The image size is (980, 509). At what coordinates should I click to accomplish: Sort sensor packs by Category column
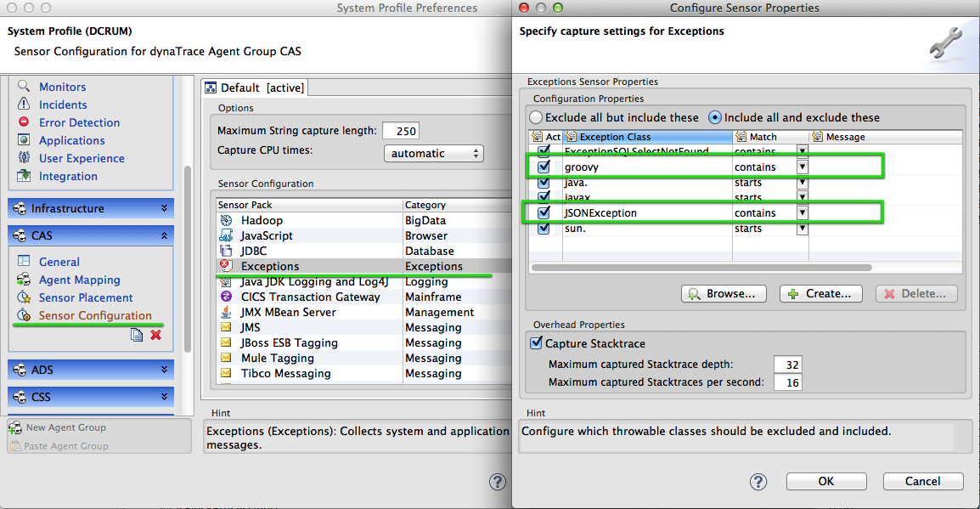pyautogui.click(x=457, y=205)
